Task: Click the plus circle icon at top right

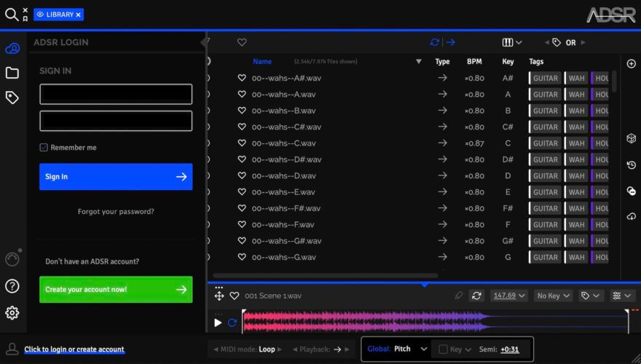Action: coord(631,64)
